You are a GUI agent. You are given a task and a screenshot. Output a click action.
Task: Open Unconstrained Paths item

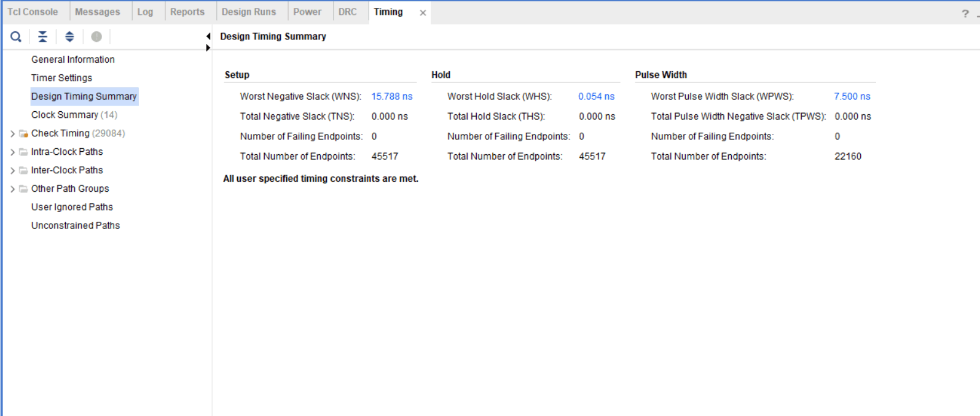[x=76, y=226]
